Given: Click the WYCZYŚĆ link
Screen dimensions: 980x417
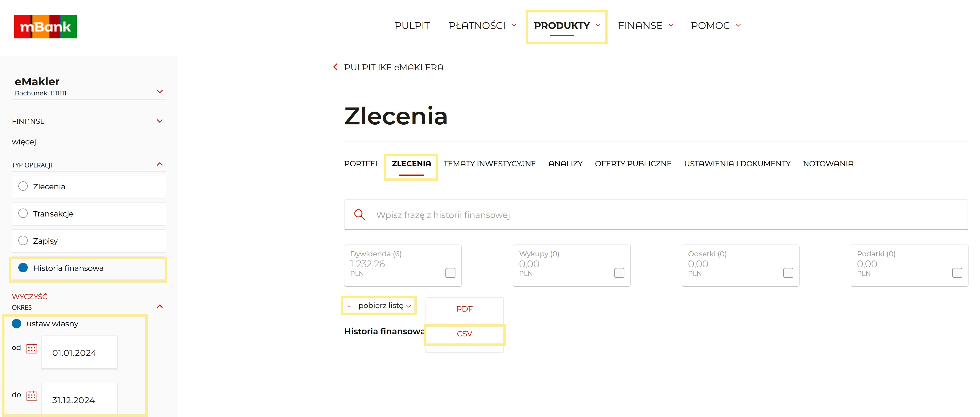Looking at the screenshot, I should pyautogui.click(x=30, y=297).
